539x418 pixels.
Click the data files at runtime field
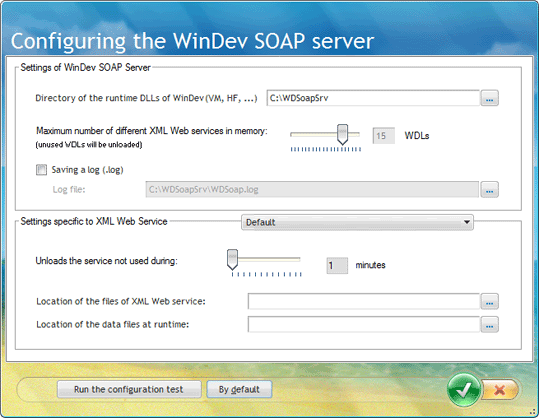pos(364,324)
